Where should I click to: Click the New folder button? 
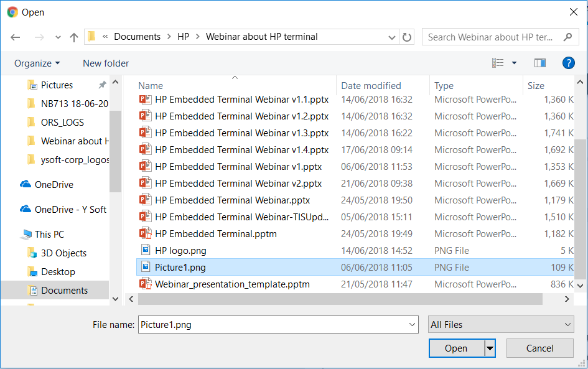tap(106, 63)
